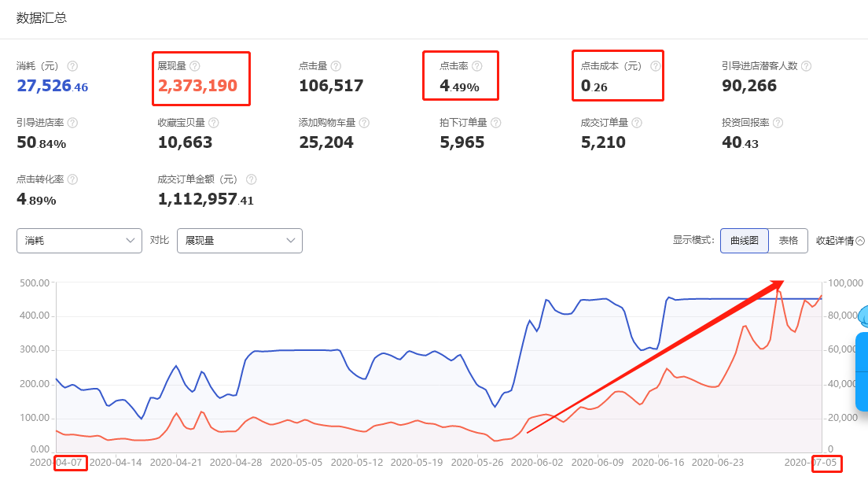Click help icon next to 引导进店潜客人数
Image resolution: width=868 pixels, height=480 pixels.
click(806, 67)
